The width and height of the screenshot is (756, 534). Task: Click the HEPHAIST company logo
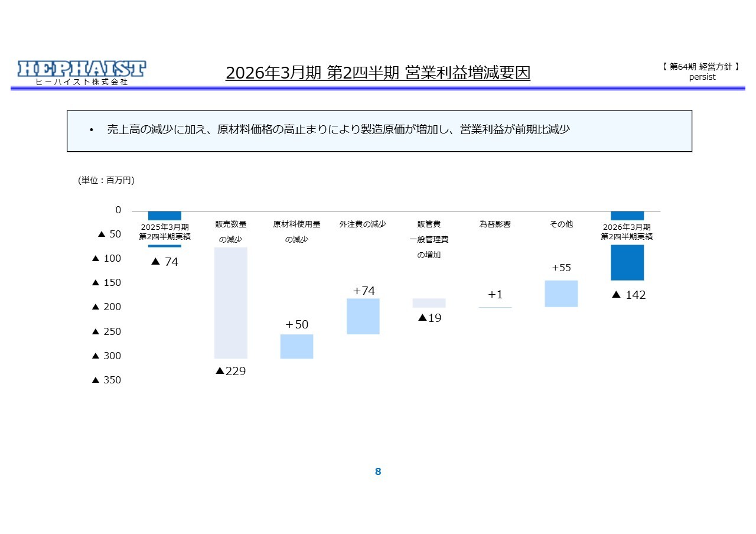(x=82, y=69)
